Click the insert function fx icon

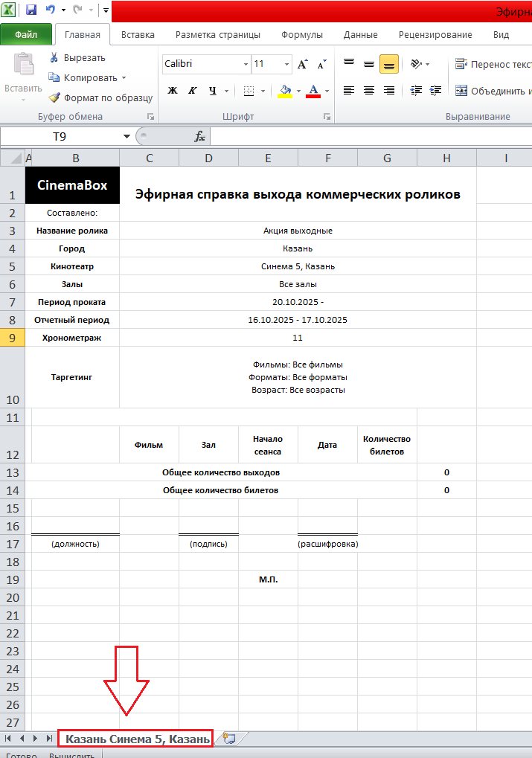pos(199,137)
